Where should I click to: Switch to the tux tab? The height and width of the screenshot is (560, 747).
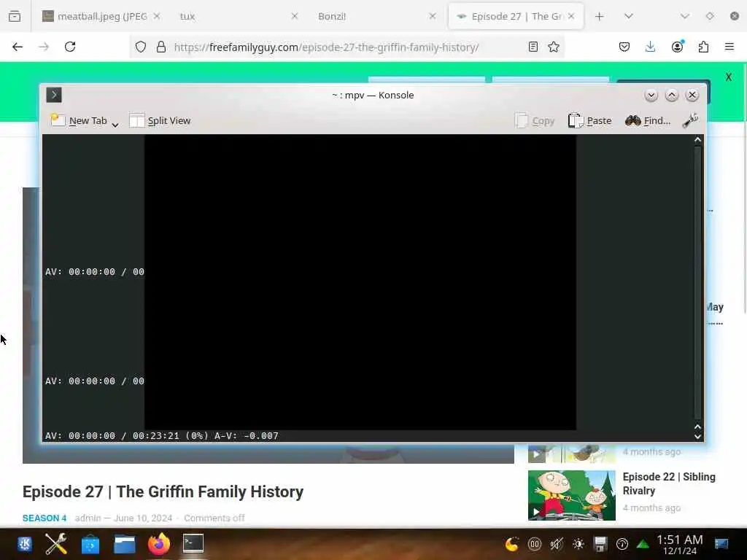coord(233,16)
